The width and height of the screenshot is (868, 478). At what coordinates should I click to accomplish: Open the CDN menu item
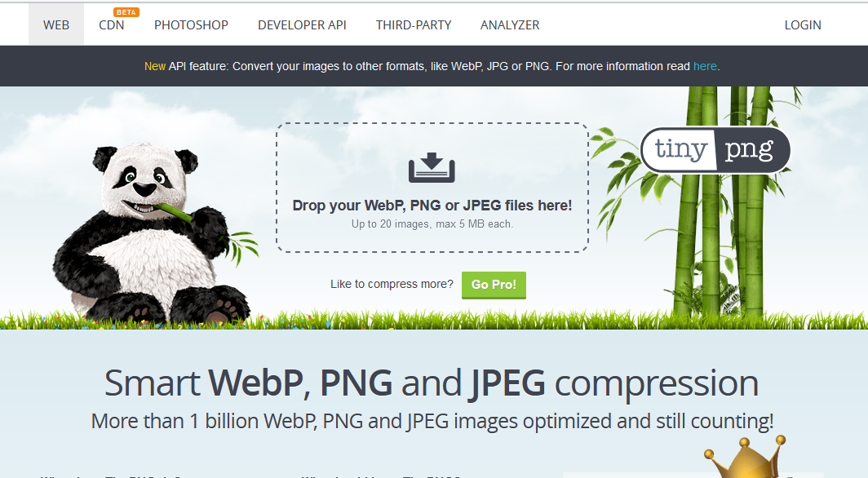[x=111, y=25]
